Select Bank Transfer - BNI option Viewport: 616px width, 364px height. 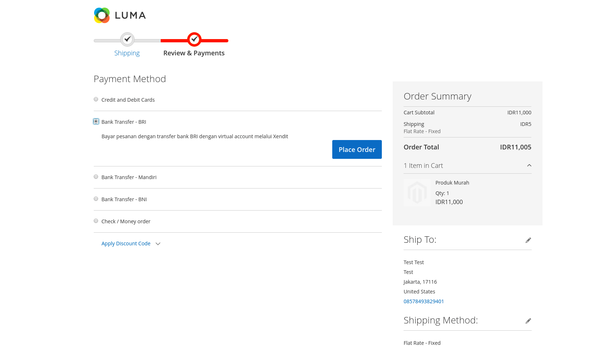96,199
